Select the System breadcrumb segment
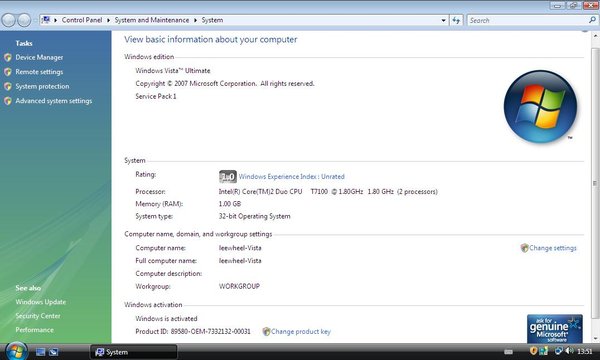This screenshot has width=600, height=360. (212, 20)
